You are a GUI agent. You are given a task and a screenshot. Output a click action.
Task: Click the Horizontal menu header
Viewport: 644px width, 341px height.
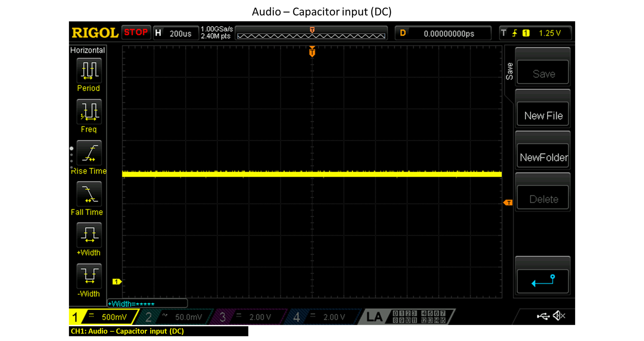(87, 50)
